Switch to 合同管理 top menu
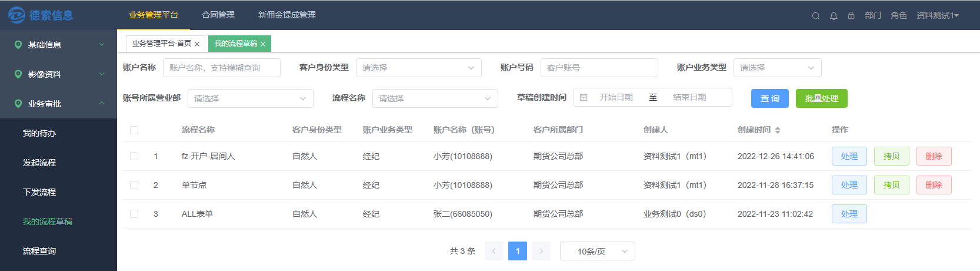 click(218, 15)
